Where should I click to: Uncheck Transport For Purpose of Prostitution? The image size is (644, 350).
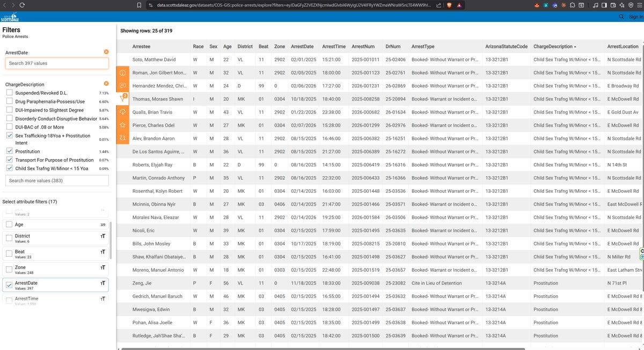10,160
